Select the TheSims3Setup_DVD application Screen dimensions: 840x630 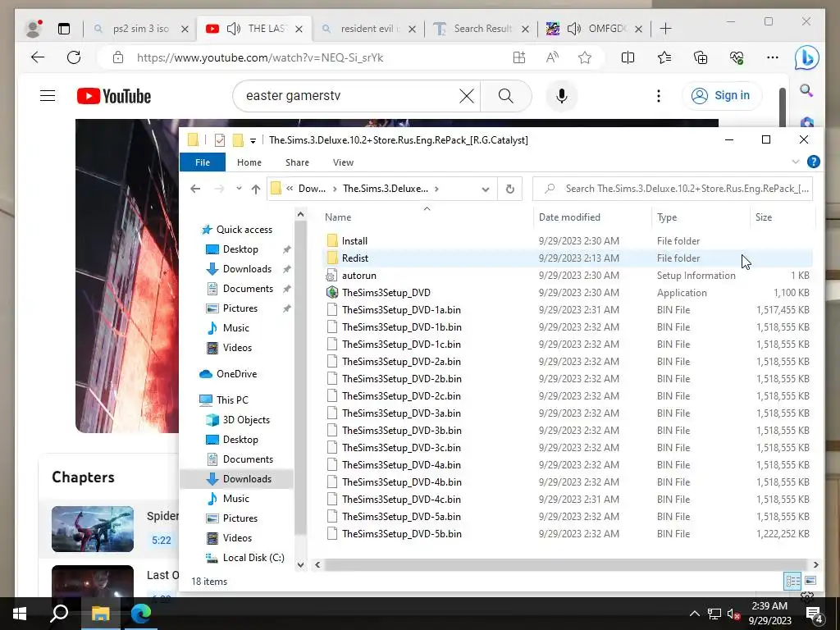(568, 293)
